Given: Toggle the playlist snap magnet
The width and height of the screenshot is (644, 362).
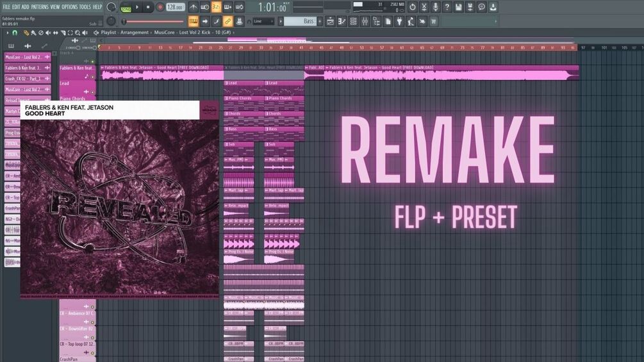Looking at the screenshot, I should [15, 33].
